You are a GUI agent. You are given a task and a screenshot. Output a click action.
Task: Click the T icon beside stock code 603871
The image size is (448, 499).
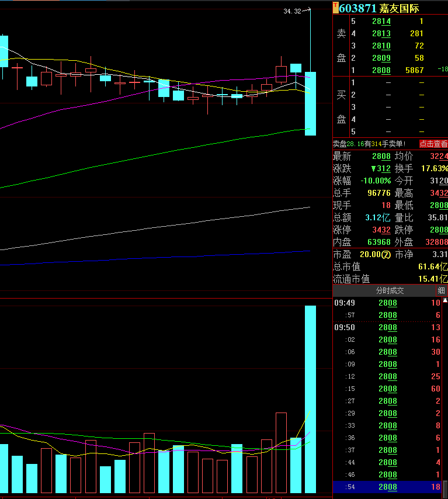click(x=335, y=8)
